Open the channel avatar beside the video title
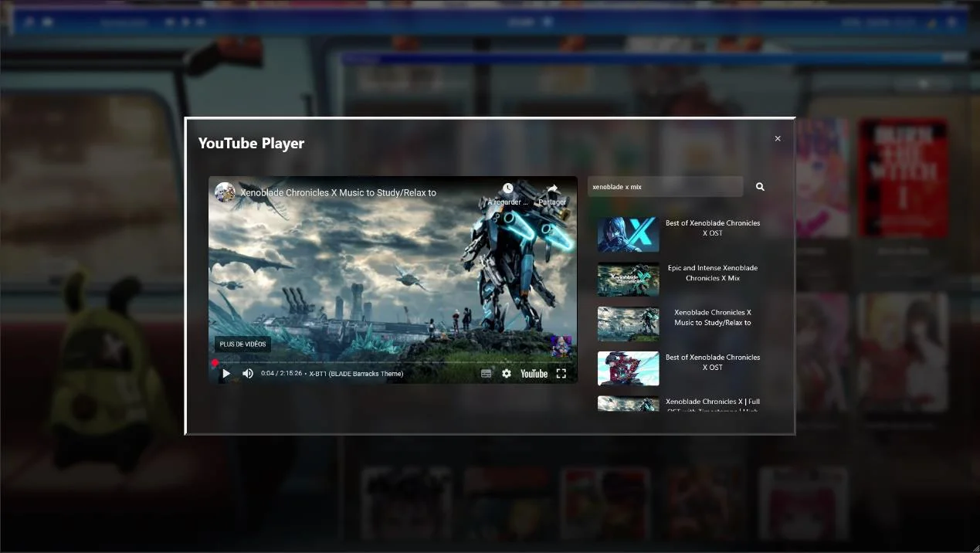Screen dimensions: 980x553 point(225,192)
